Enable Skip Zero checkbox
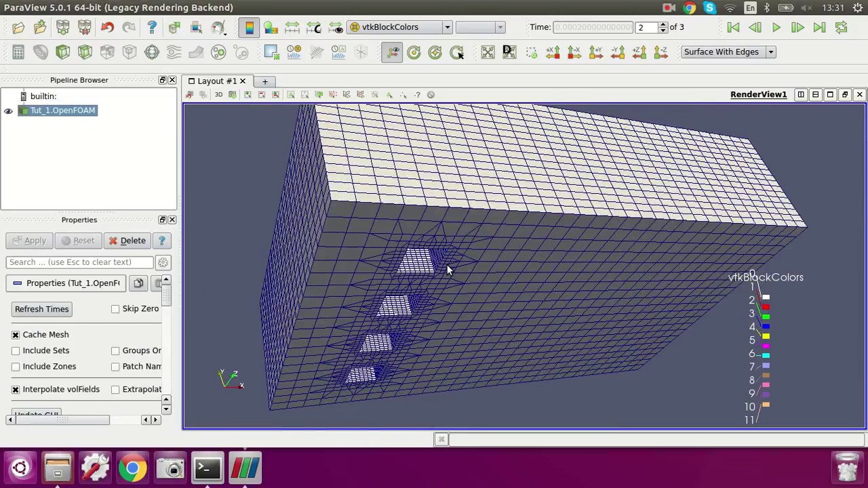Image resolution: width=868 pixels, height=488 pixels. 115,309
